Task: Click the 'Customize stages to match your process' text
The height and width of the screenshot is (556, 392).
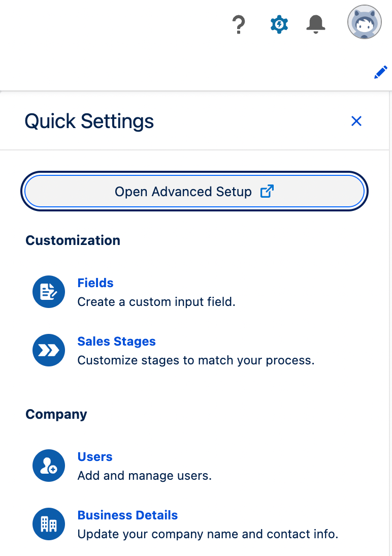Action: pos(196,360)
